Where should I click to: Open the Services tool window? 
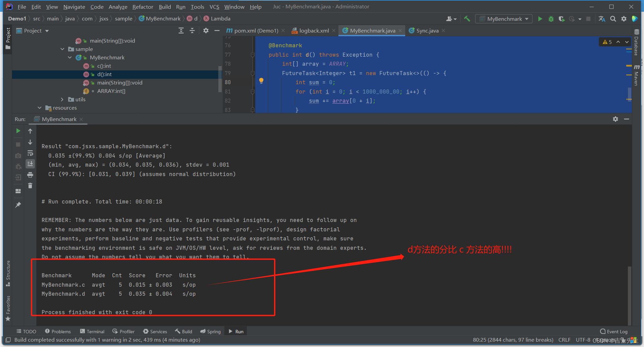click(x=155, y=331)
